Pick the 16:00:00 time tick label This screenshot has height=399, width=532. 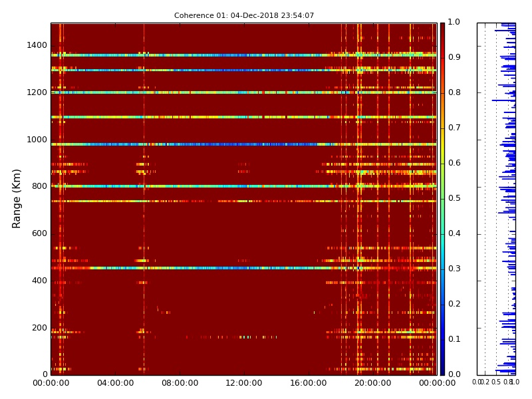click(308, 384)
